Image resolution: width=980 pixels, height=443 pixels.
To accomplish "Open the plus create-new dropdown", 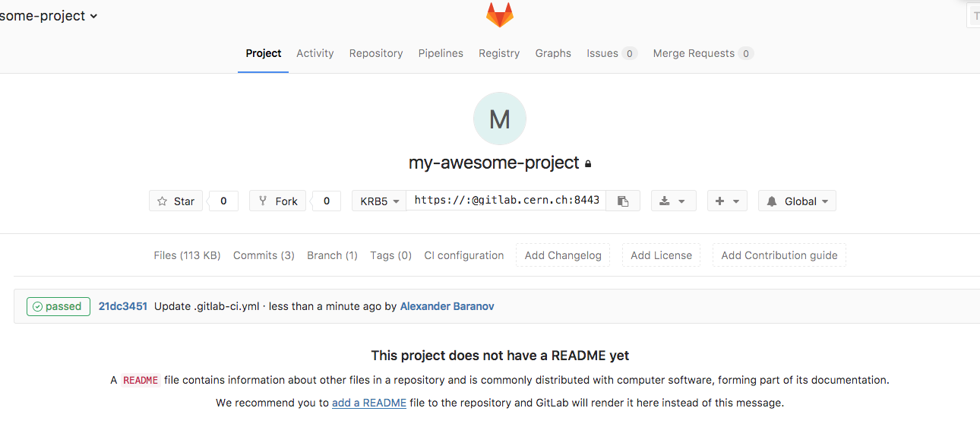I will pos(727,201).
